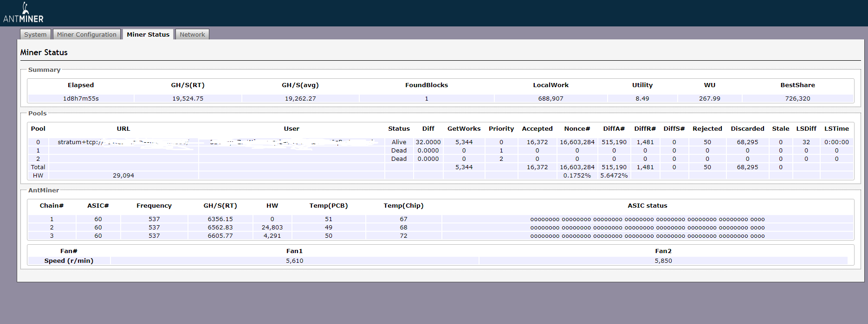Click the chain 3 ASIC status string
Viewport: 868px width, 324px height.
pyautogui.click(x=648, y=236)
